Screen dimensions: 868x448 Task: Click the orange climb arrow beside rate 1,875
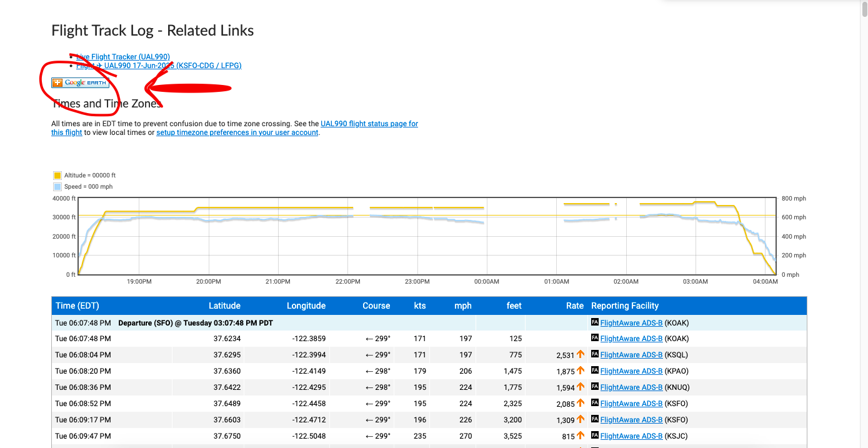[581, 371]
